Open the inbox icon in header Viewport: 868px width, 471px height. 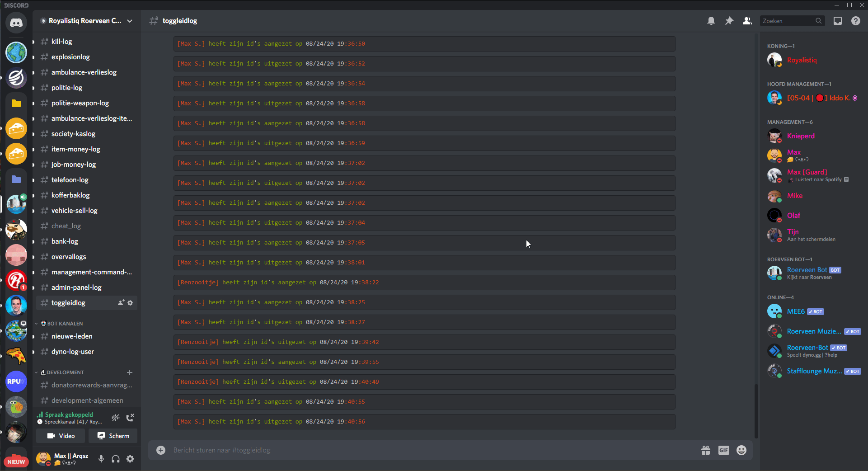point(837,21)
